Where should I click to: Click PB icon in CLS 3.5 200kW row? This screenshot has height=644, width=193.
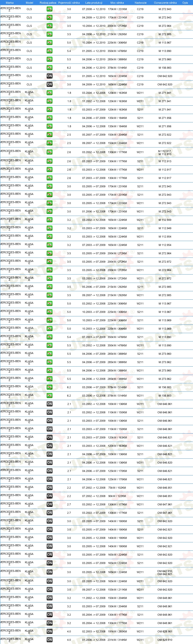(50, 26)
